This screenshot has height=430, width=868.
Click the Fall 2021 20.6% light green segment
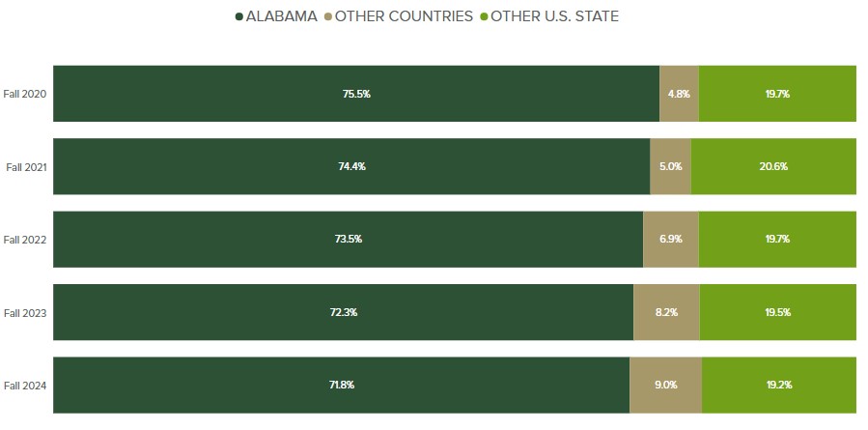tap(773, 166)
